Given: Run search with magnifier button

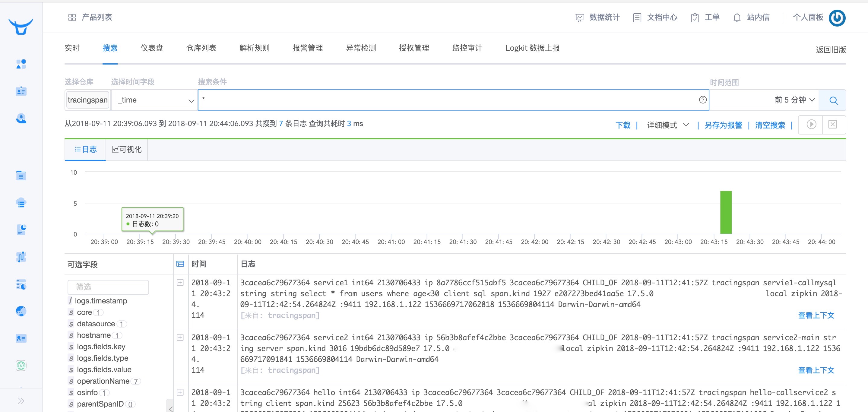Looking at the screenshot, I should pyautogui.click(x=832, y=100).
